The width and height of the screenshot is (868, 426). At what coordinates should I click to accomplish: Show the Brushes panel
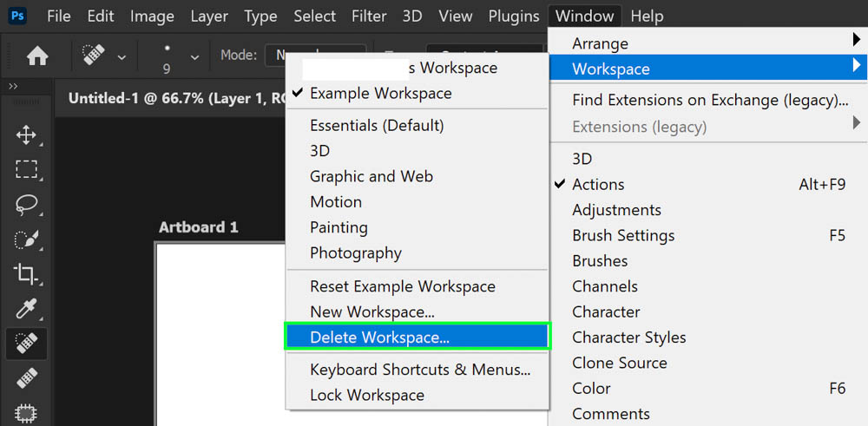pyautogui.click(x=708, y=261)
